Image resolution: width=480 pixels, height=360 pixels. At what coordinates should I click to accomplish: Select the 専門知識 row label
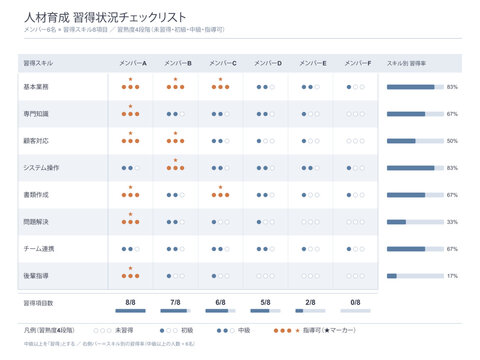(x=36, y=114)
